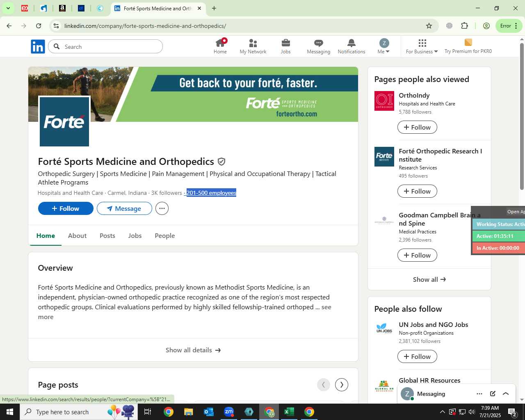Go back in browser history

(9, 26)
